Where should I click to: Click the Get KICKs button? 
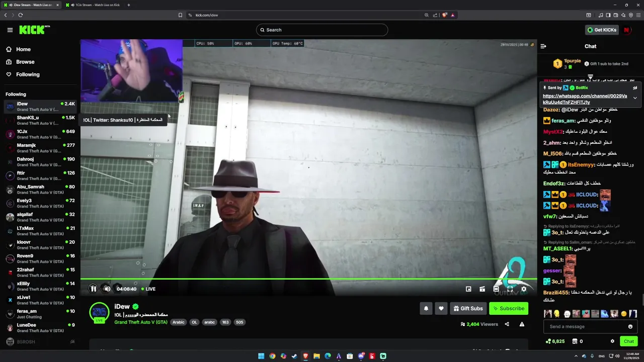click(601, 30)
